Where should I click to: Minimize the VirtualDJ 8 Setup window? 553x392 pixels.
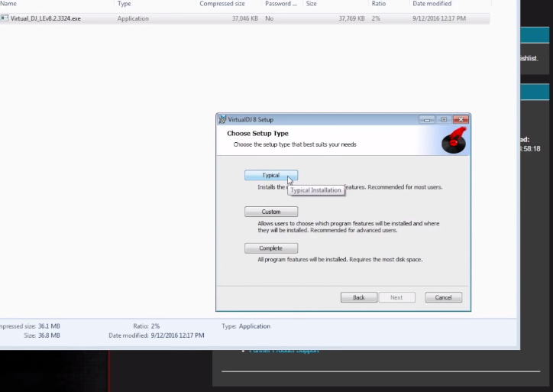(427, 120)
